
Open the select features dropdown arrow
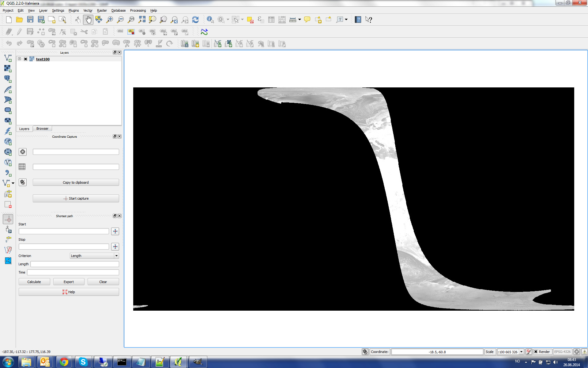pos(242,20)
